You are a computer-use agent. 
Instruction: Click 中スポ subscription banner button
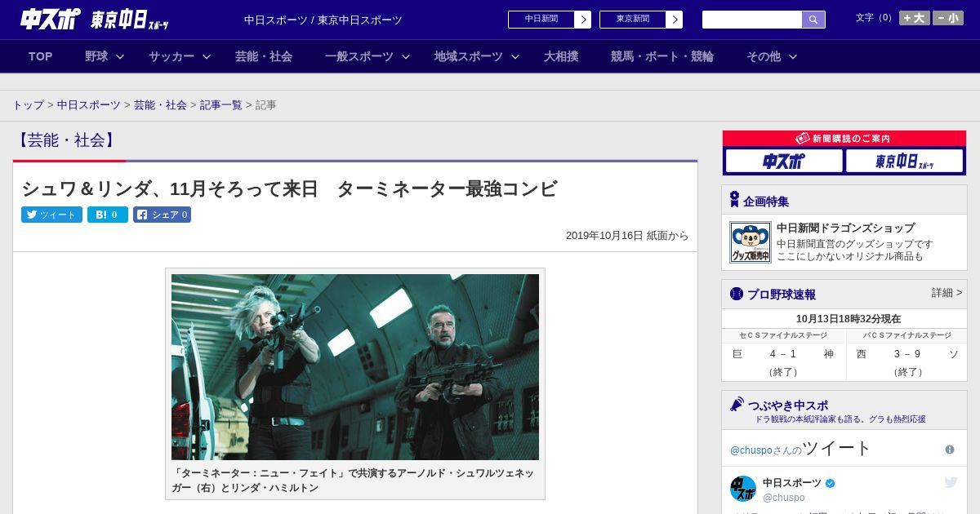pyautogui.click(x=784, y=161)
